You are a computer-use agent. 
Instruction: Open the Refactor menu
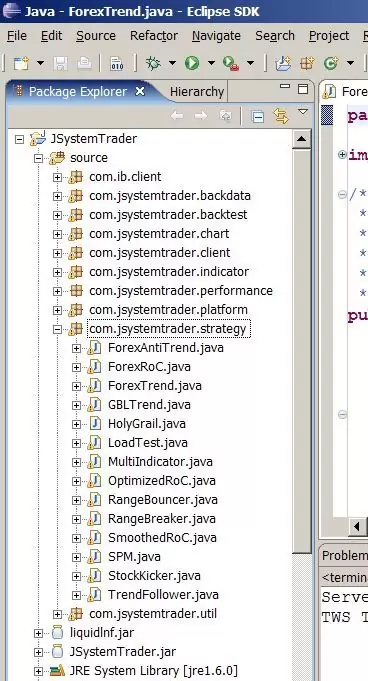pos(154,36)
